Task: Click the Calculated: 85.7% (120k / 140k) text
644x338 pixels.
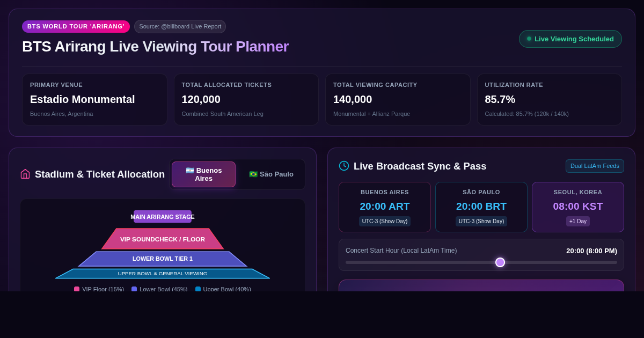Action: tap(527, 114)
